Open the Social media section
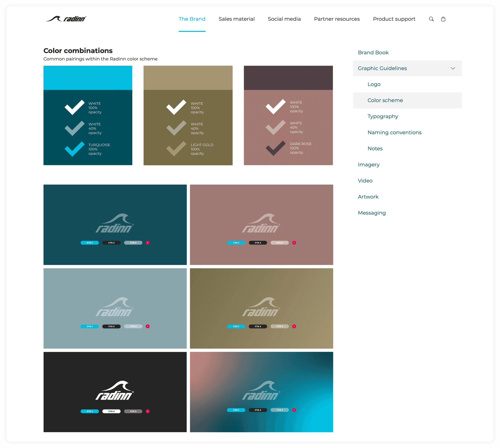This screenshot has width=500, height=448. pyautogui.click(x=284, y=19)
